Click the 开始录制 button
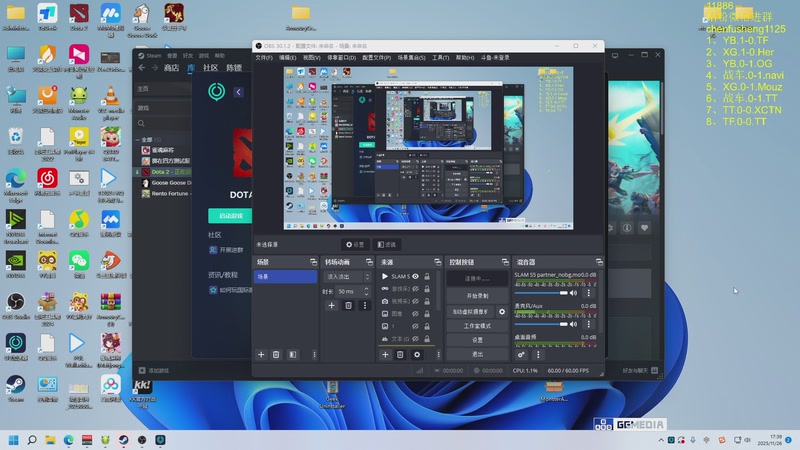This screenshot has width=800, height=450. (x=478, y=296)
